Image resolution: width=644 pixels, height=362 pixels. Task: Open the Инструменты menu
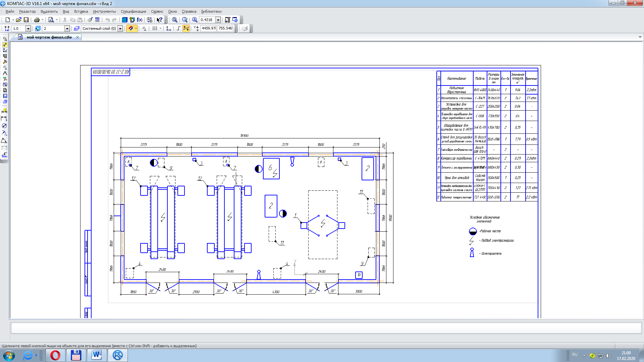tap(104, 11)
